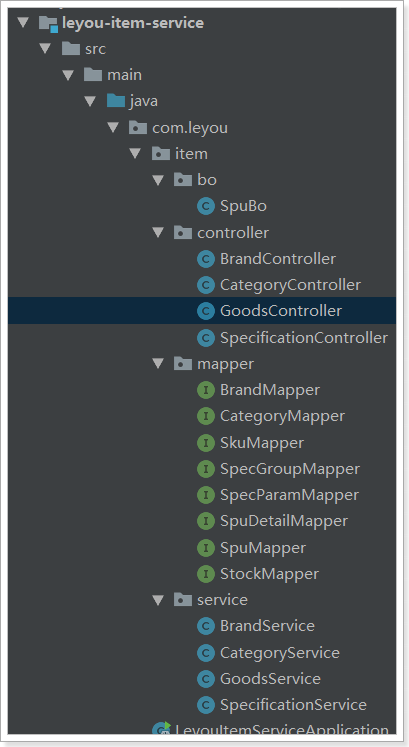Collapse the bo package arrow
This screenshot has width=409, height=747.
(x=158, y=180)
